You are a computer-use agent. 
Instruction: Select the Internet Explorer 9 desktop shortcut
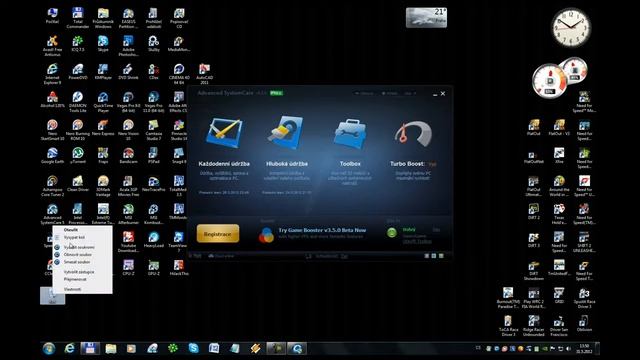(x=52, y=74)
